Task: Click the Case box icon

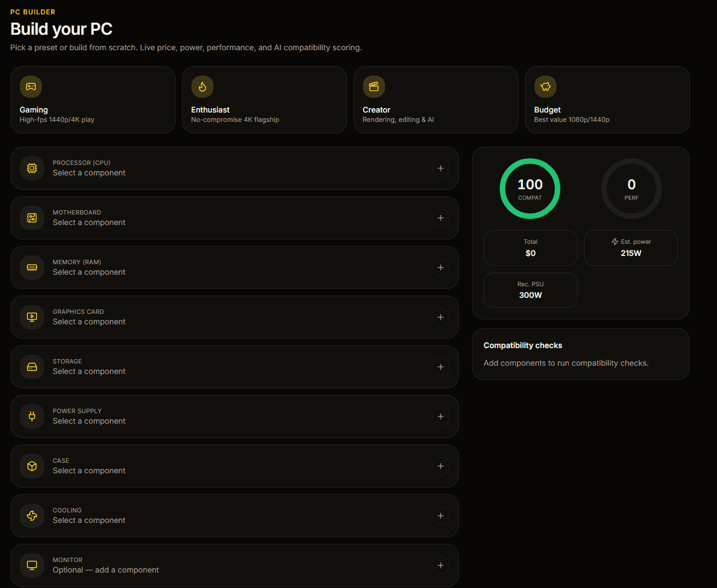Action: tap(32, 466)
